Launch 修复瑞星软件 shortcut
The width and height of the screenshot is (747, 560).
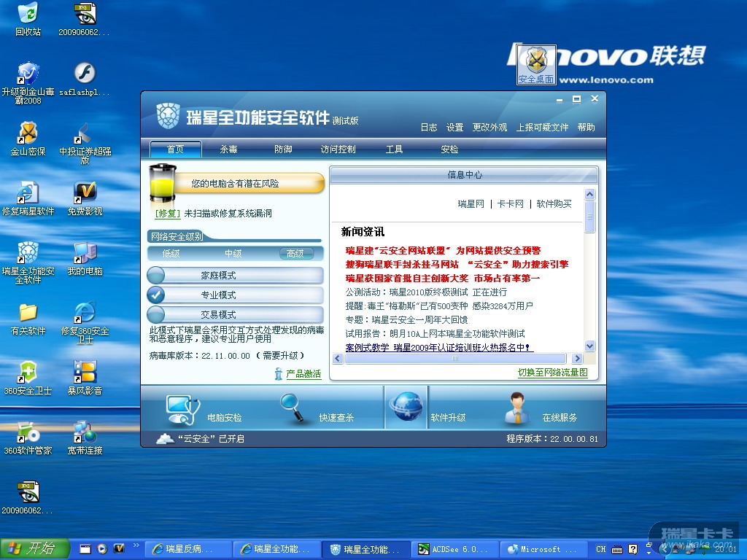tap(28, 198)
